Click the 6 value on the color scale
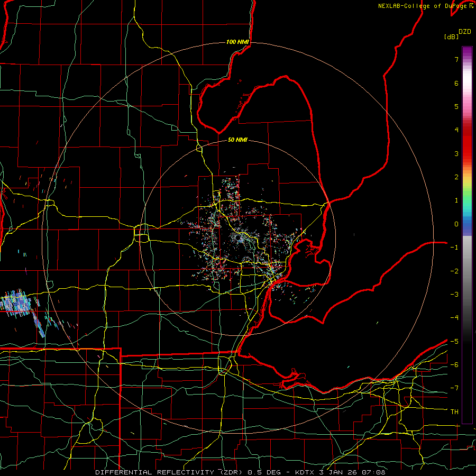This screenshot has width=476, height=476. (x=456, y=83)
